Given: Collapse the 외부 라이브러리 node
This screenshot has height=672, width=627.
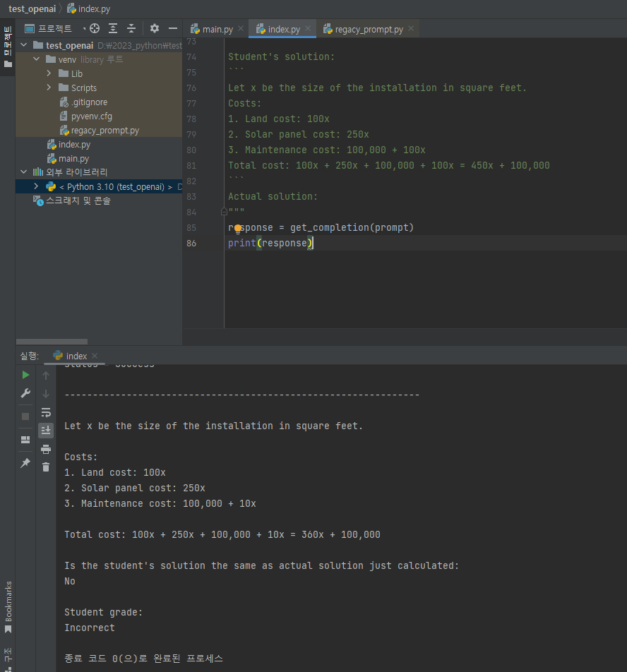Looking at the screenshot, I should [x=24, y=172].
